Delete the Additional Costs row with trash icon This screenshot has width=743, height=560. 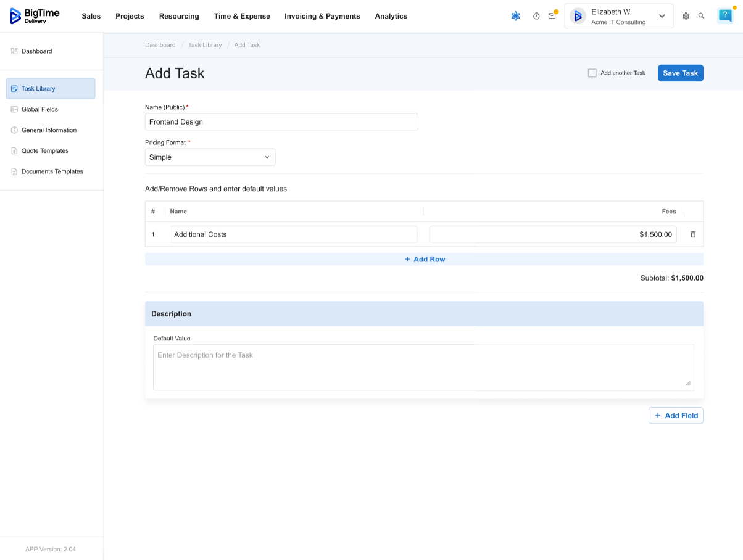[693, 234]
